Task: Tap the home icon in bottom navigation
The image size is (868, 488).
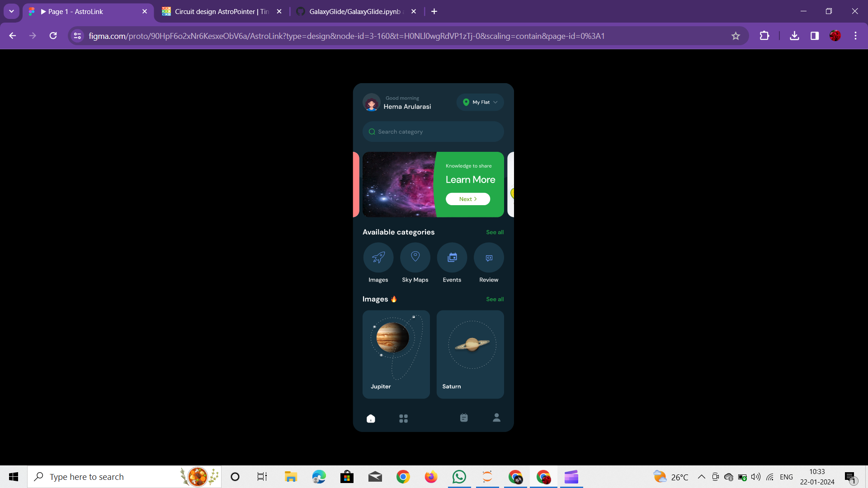Action: [371, 418]
